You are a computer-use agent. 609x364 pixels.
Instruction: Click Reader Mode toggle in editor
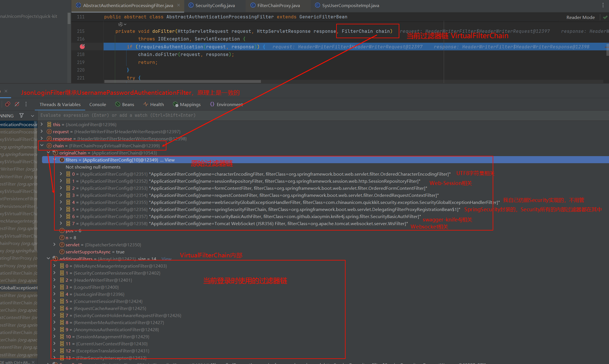click(580, 17)
